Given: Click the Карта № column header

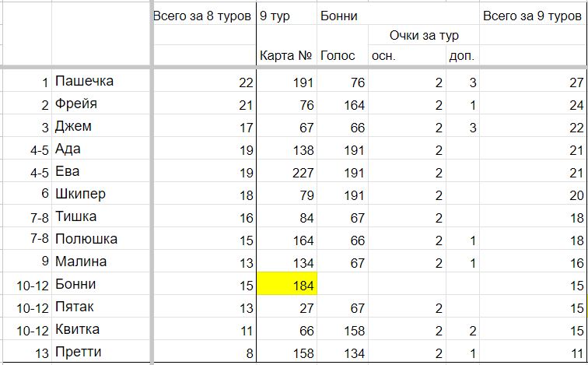Looking at the screenshot, I should tap(287, 55).
